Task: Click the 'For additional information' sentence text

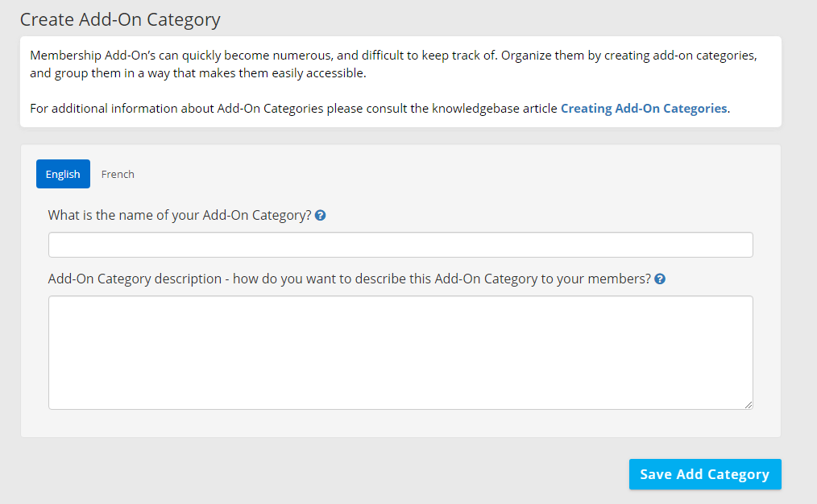Action: [379, 109]
